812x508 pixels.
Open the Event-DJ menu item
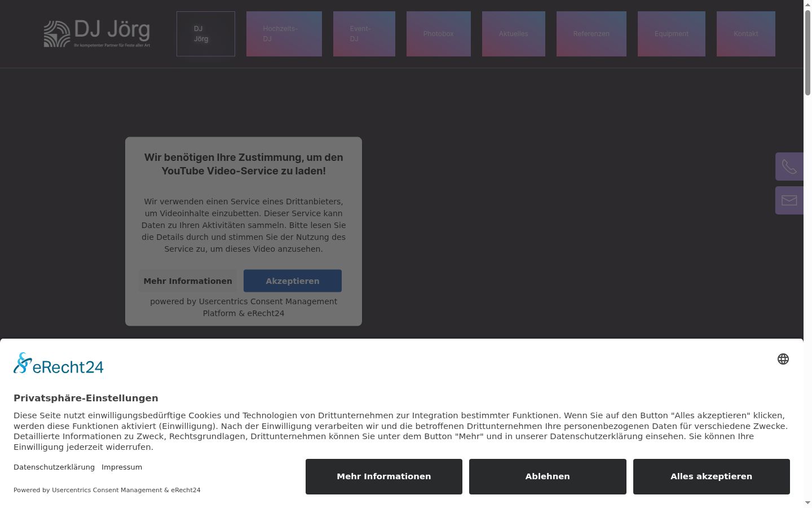tap(364, 34)
